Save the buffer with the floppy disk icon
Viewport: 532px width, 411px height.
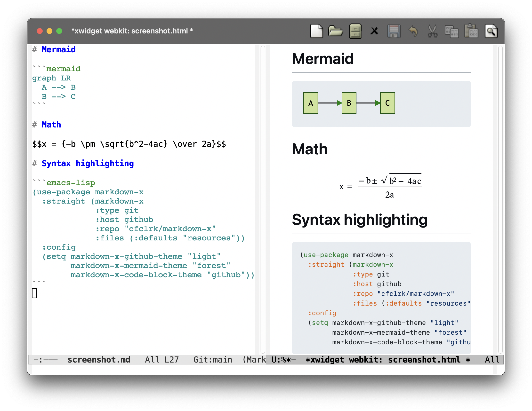(394, 31)
